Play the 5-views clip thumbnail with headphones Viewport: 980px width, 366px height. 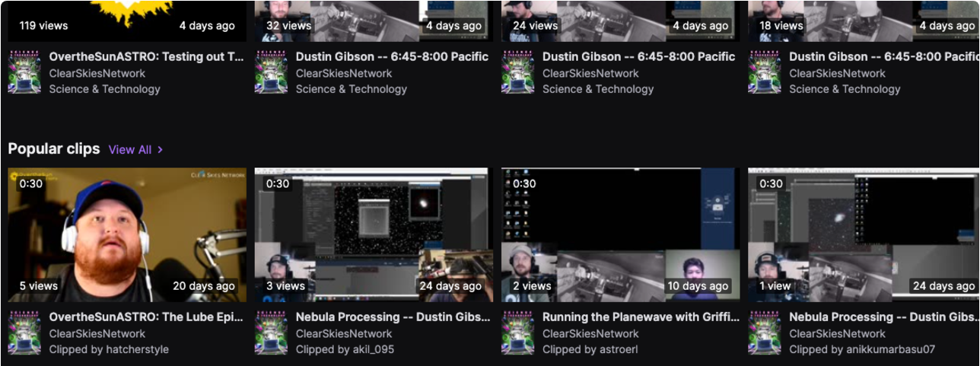(x=126, y=234)
